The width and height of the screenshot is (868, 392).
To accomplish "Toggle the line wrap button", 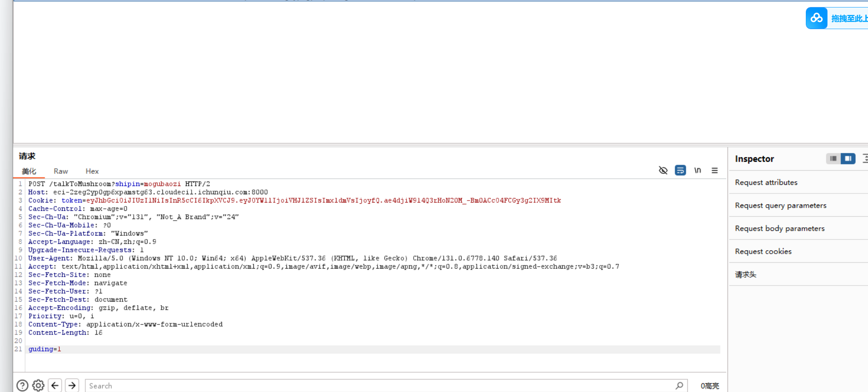I will pyautogui.click(x=680, y=170).
